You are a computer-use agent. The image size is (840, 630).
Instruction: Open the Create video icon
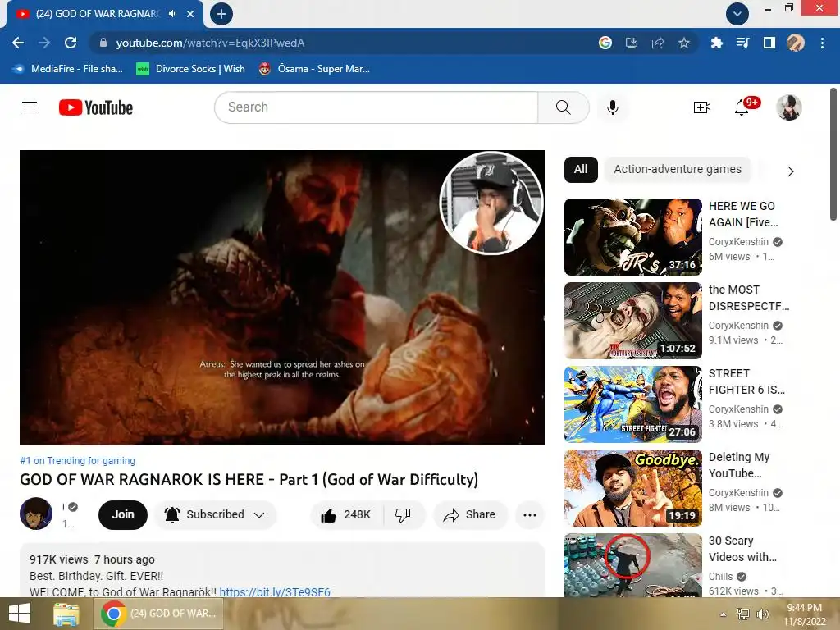(701, 107)
